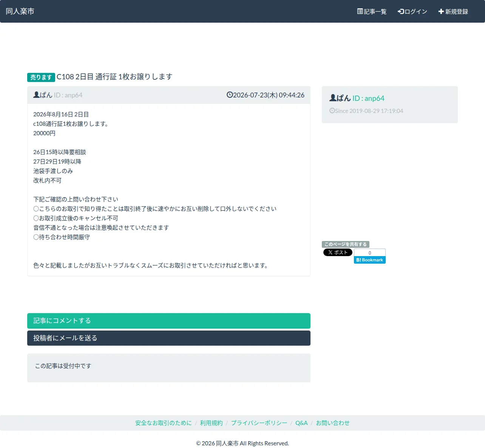The height and width of the screenshot is (448, 485).
Task: Click the user icon in the sidebar profile card
Action: (333, 98)
